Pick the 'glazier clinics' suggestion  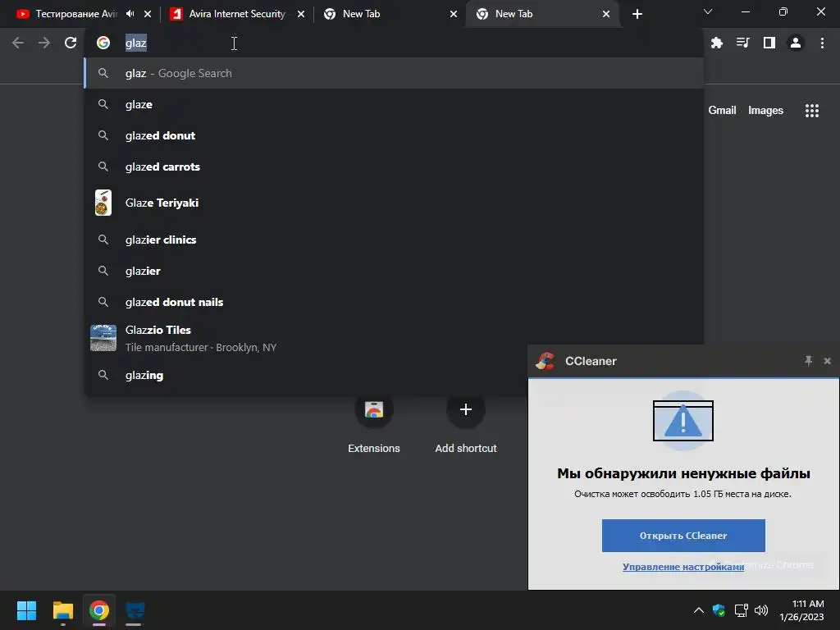tap(394, 240)
